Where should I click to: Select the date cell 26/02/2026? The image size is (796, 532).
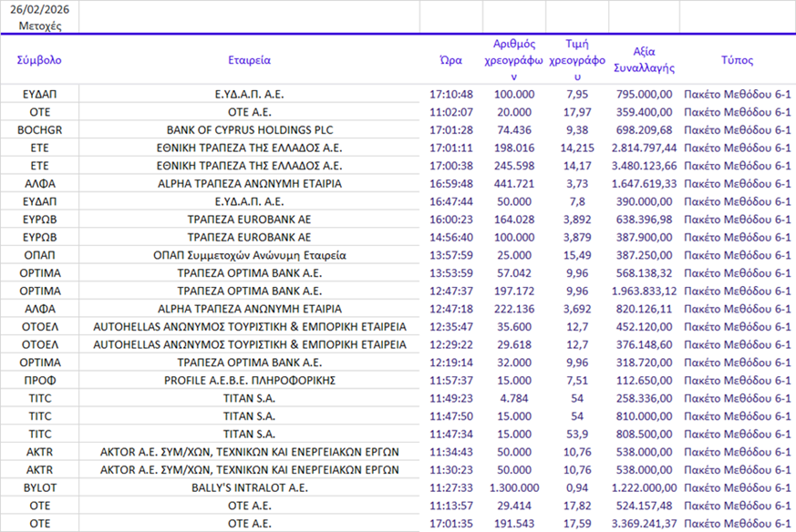click(40, 8)
